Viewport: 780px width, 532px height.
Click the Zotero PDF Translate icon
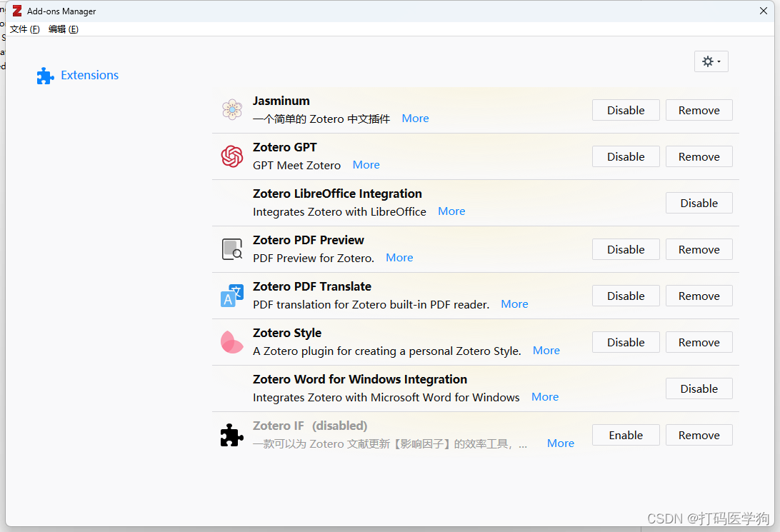click(232, 296)
